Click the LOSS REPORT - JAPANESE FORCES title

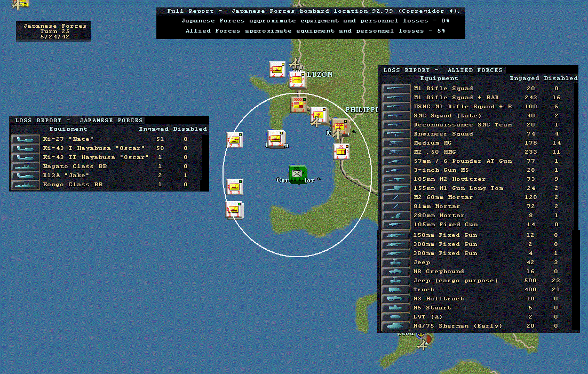point(79,121)
